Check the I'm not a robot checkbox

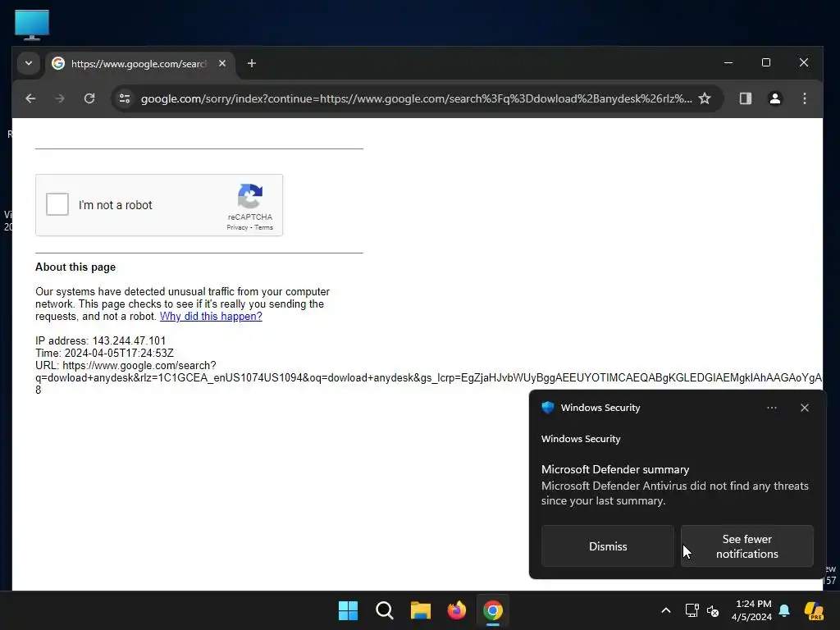click(x=57, y=204)
